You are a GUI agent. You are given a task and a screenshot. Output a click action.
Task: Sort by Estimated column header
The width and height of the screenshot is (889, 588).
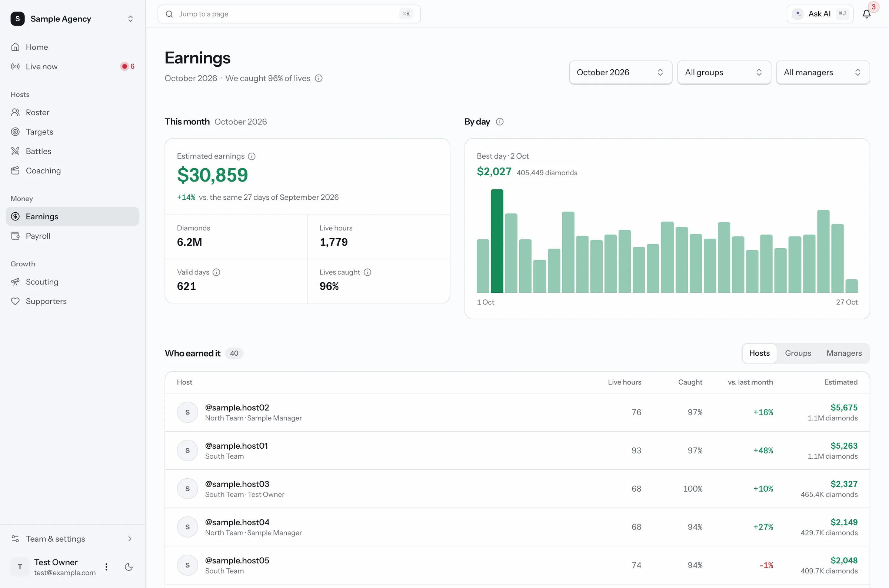point(840,382)
